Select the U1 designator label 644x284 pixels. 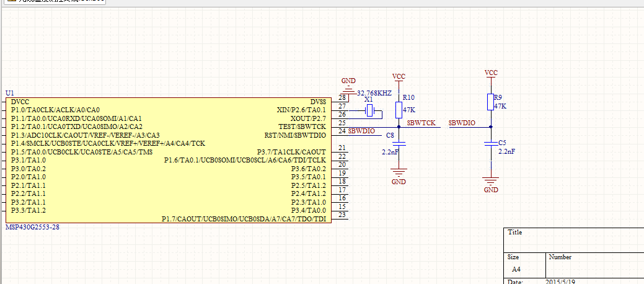pos(9,93)
